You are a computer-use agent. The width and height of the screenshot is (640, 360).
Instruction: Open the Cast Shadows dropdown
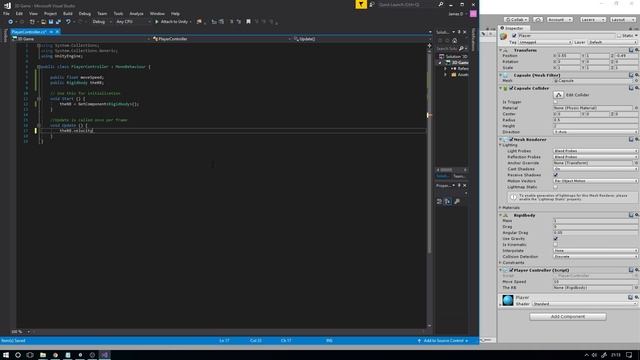click(x=596, y=169)
